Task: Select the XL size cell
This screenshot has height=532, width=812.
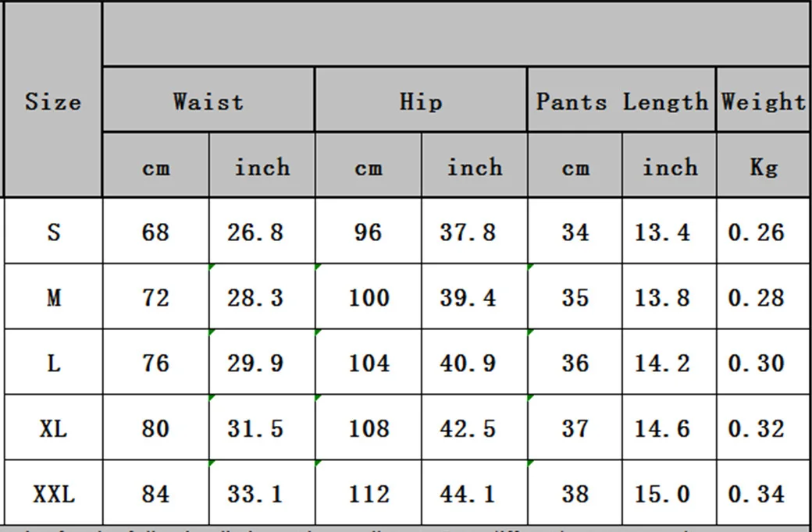Action: 53,427
